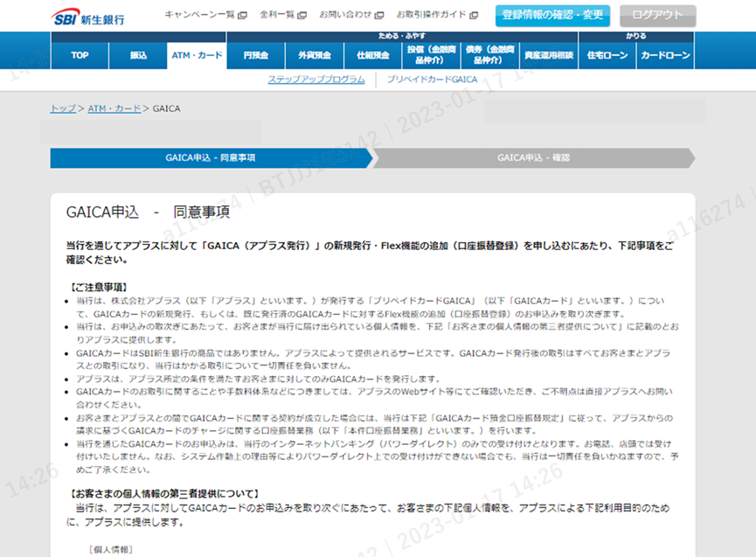
Task: Click the かりる group header
Action: [x=636, y=37]
